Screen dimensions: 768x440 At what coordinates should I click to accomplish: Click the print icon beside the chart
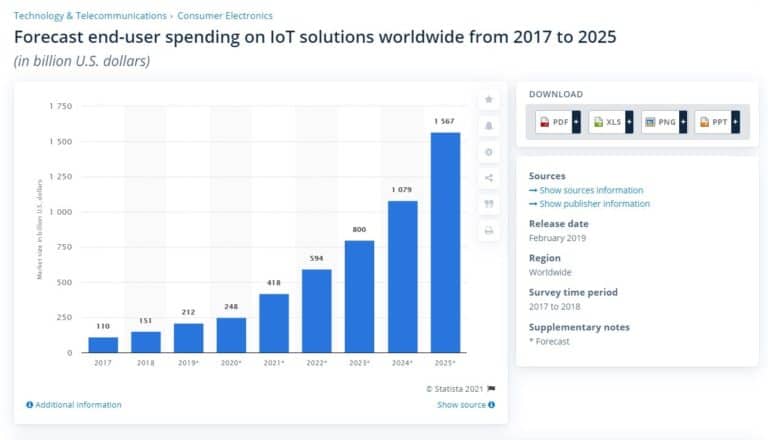(488, 230)
